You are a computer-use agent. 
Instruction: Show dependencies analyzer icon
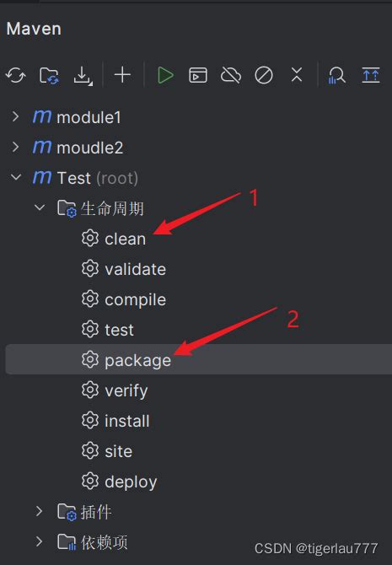coord(336,76)
